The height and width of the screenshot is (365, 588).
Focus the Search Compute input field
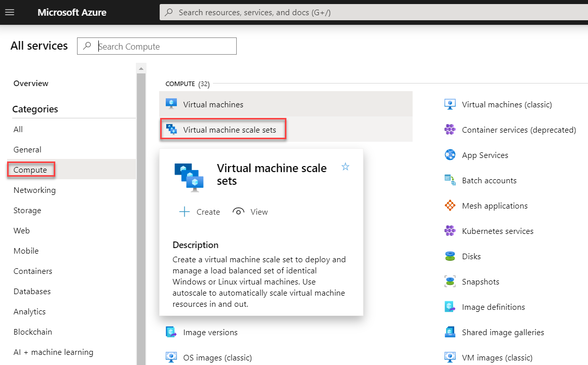point(157,46)
